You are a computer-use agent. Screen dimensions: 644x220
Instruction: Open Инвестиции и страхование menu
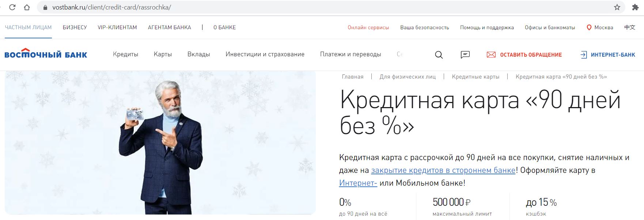click(x=265, y=54)
